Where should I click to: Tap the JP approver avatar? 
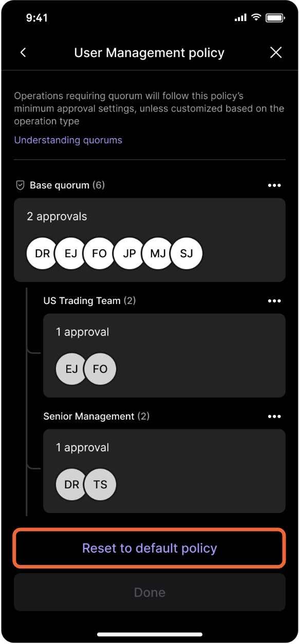[129, 253]
